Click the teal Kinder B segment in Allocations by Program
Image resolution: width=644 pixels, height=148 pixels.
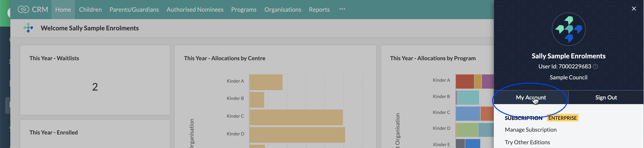pos(468,98)
